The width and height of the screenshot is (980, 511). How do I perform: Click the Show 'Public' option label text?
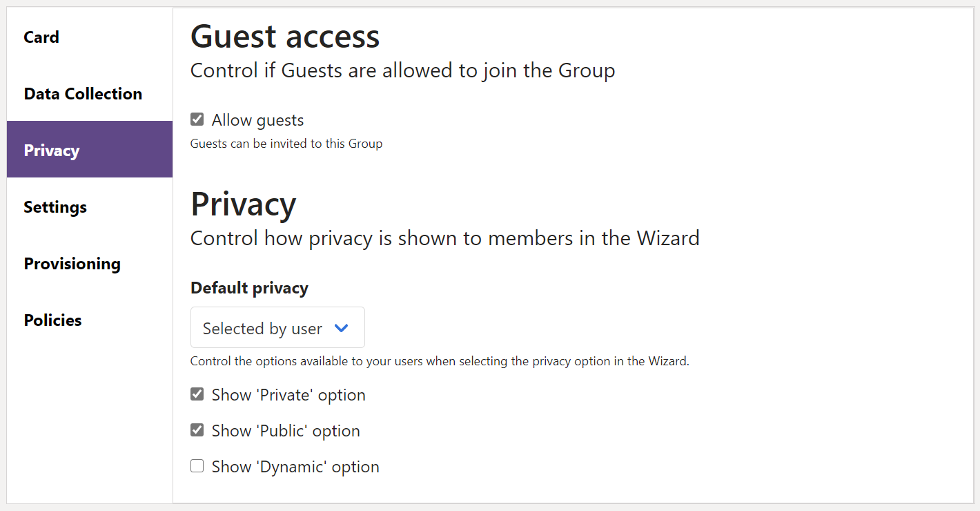pyautogui.click(x=286, y=431)
